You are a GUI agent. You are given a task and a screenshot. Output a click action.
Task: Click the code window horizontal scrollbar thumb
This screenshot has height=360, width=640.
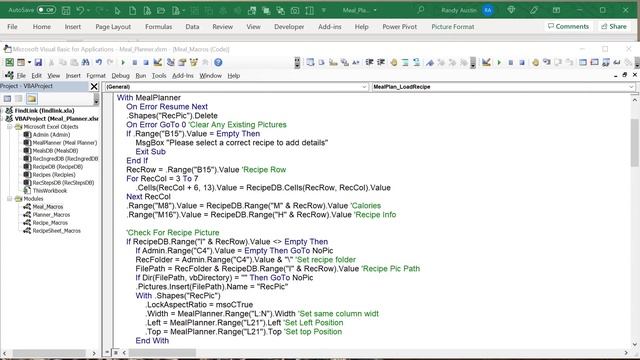(162, 352)
